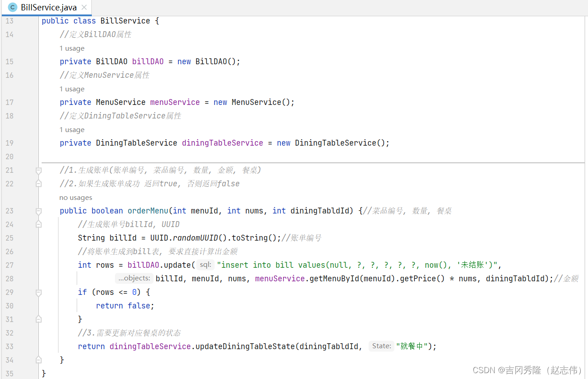The height and width of the screenshot is (379, 588).
Task: Click the orderMenu method name
Action: tap(148, 211)
